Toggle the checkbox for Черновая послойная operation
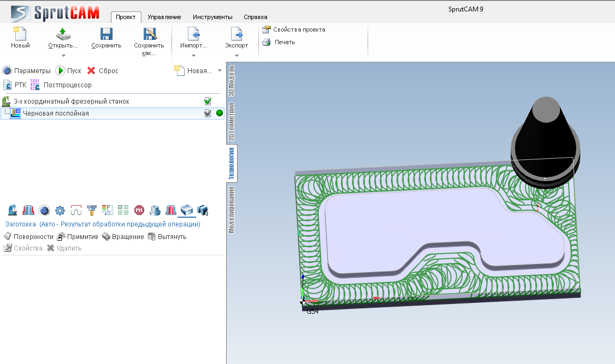This screenshot has width=615, height=364. (208, 113)
